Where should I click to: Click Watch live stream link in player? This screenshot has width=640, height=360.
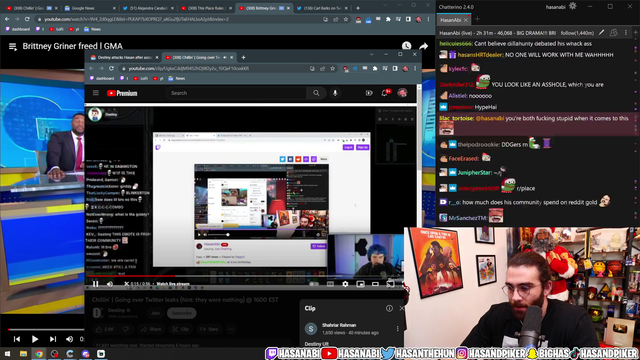click(173, 284)
